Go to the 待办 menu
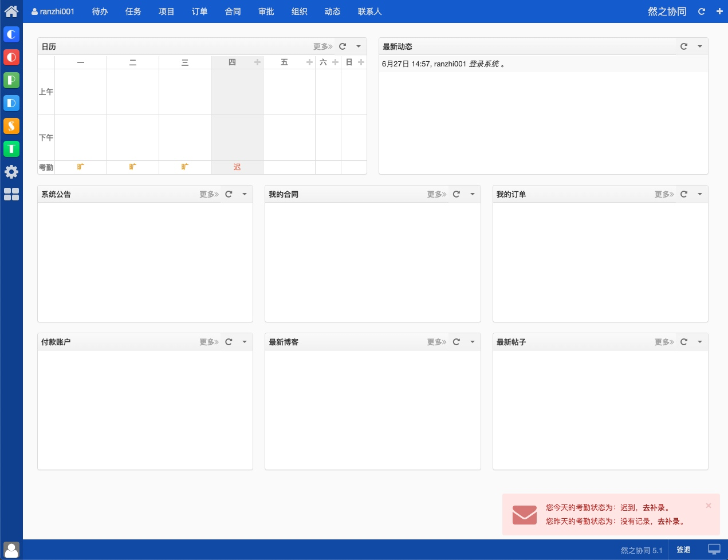The image size is (728, 560). tap(100, 11)
